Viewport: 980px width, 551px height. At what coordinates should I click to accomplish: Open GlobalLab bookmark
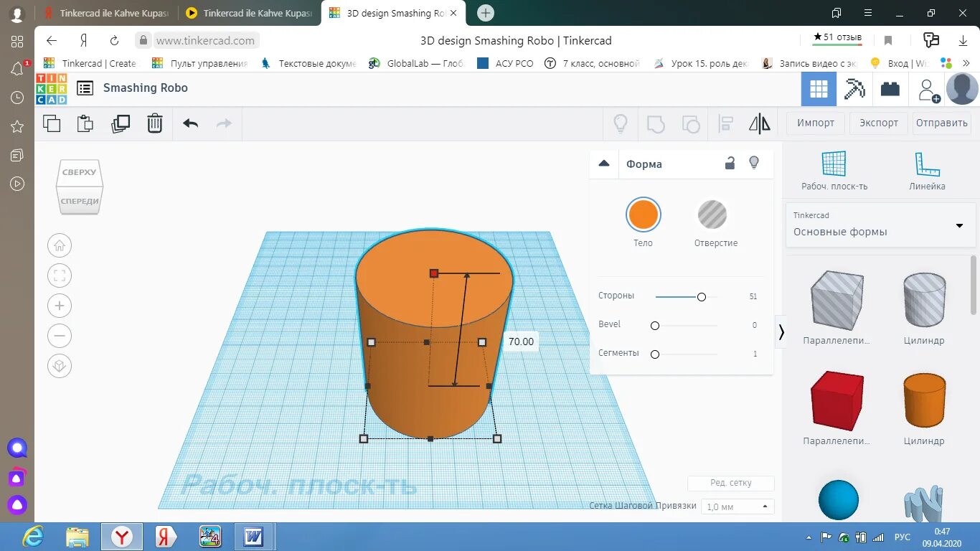tap(417, 63)
